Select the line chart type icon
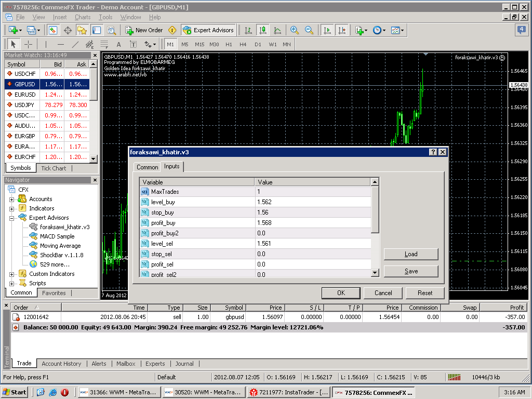The height and width of the screenshot is (399, 532). (x=277, y=30)
